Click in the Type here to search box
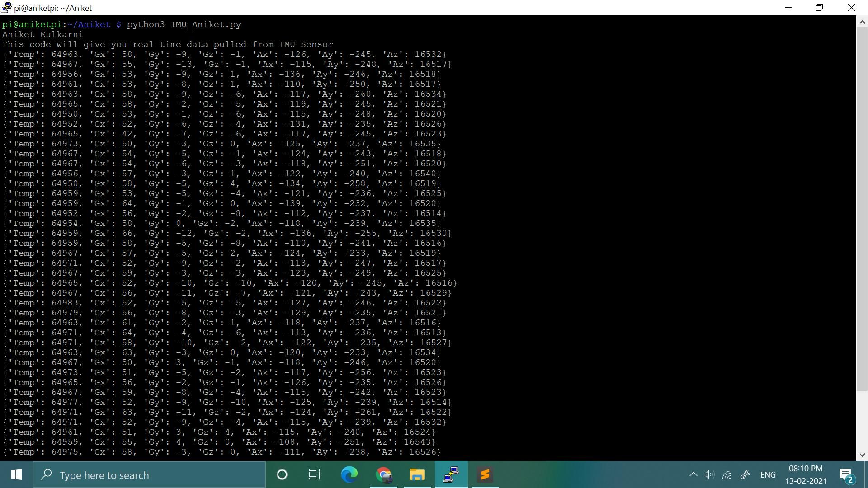The height and width of the screenshot is (488, 868). (x=149, y=475)
